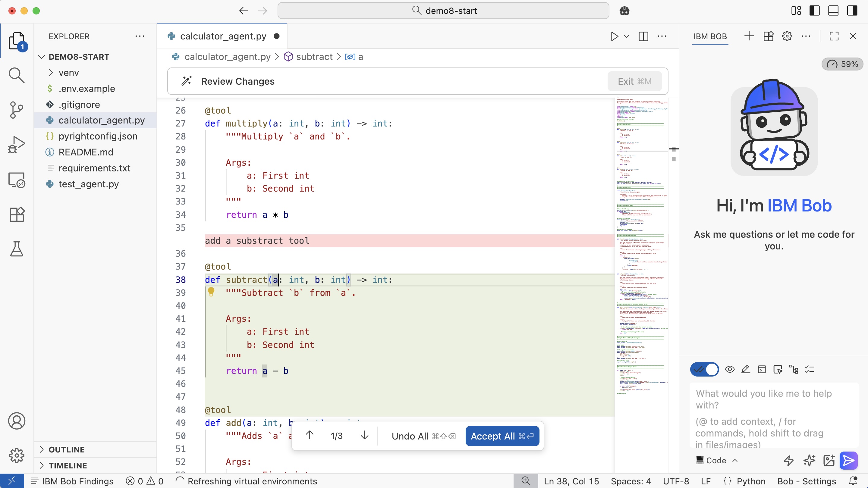Click the enhance prompt sparkle icon
Viewport: 868px width, 488px height.
[809, 460]
